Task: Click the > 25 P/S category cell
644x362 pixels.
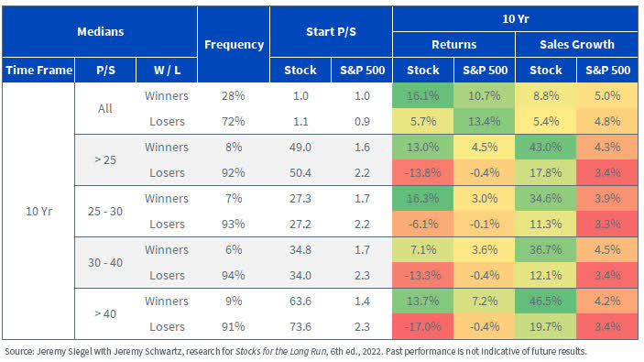Action: click(x=105, y=159)
